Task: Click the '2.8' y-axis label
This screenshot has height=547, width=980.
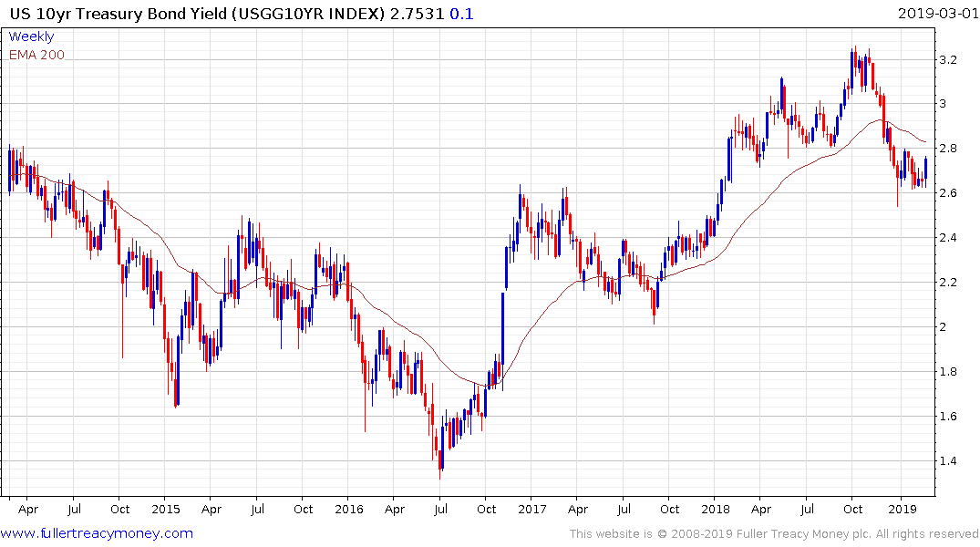Action: [x=948, y=149]
